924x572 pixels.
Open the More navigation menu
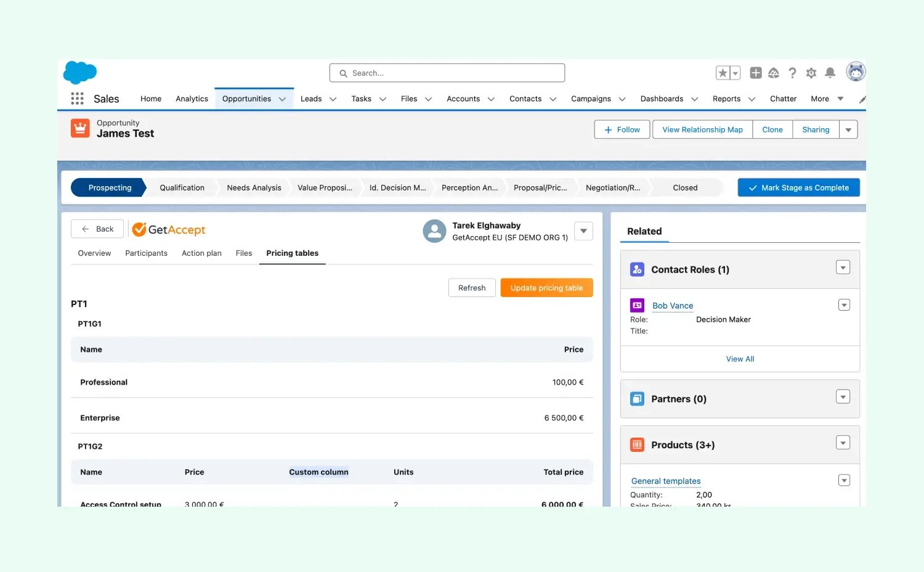tap(827, 99)
